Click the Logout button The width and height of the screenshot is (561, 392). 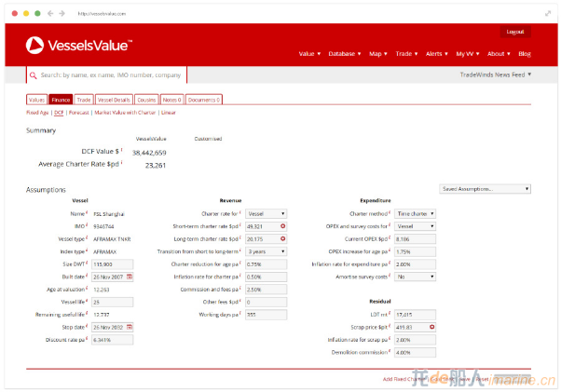[x=515, y=32]
